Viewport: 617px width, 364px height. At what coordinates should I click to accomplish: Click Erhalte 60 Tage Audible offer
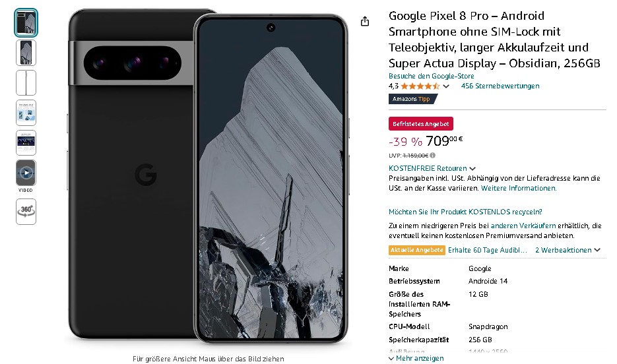pyautogui.click(x=487, y=250)
